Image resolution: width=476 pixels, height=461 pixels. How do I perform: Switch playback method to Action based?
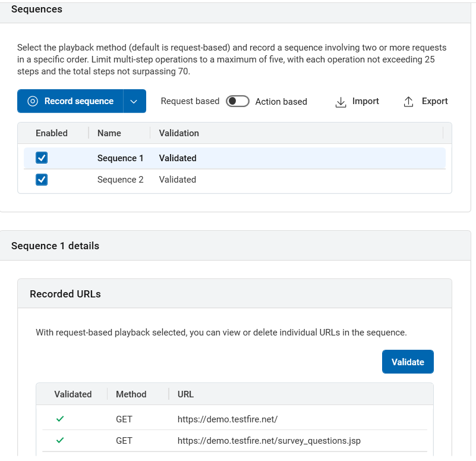[x=238, y=101]
